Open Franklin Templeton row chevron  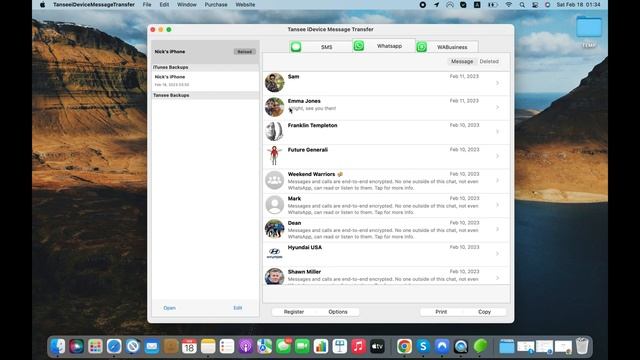[498, 132]
